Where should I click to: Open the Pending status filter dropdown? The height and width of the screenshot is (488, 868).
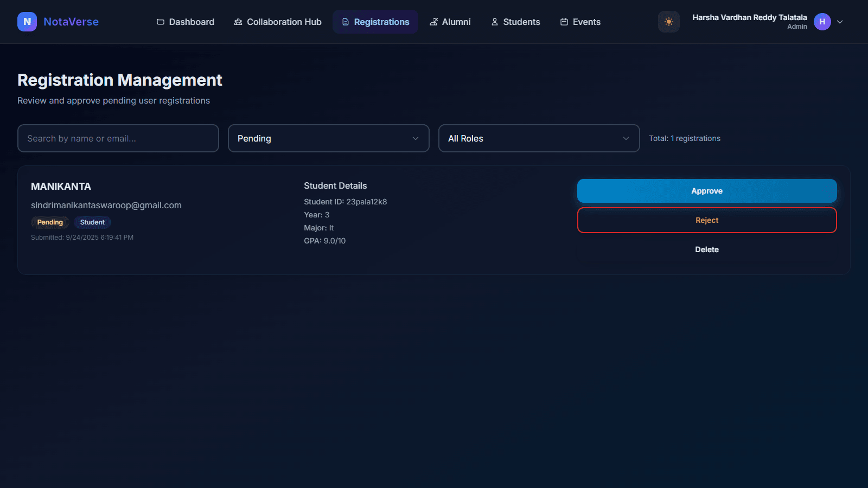329,138
